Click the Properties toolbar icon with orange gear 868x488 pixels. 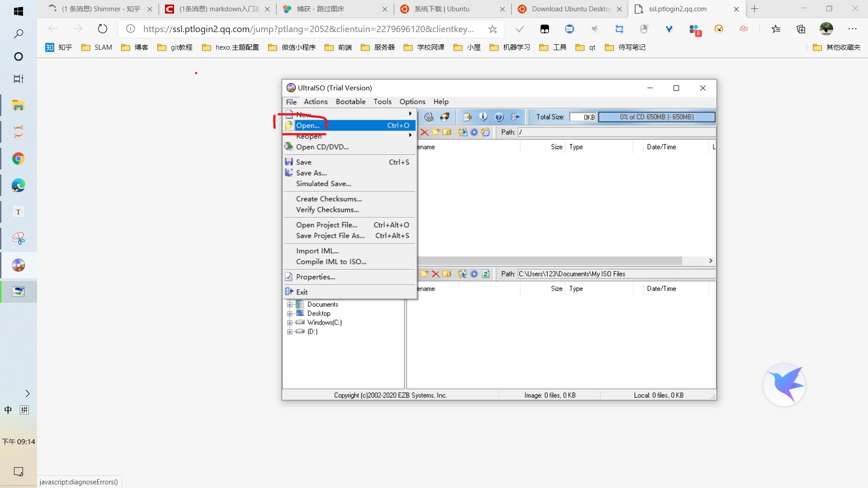[467, 117]
